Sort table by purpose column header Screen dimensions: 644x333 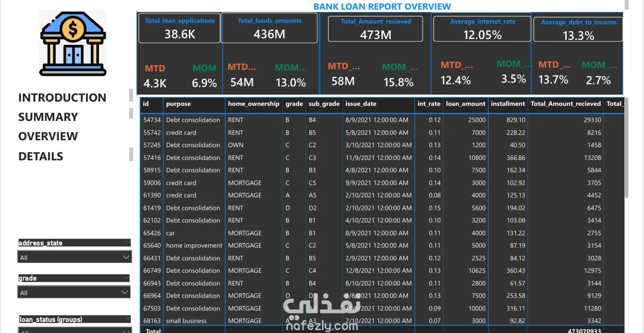(x=178, y=104)
